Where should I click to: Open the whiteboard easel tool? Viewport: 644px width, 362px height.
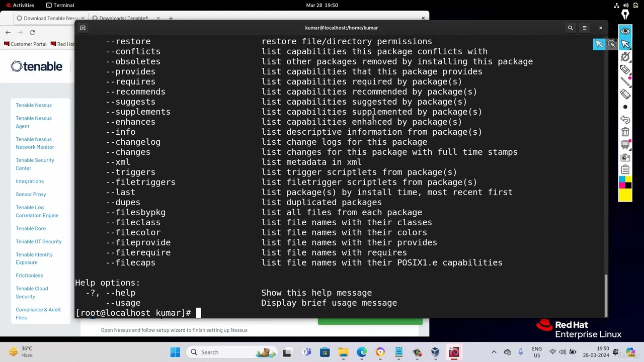tap(625, 145)
